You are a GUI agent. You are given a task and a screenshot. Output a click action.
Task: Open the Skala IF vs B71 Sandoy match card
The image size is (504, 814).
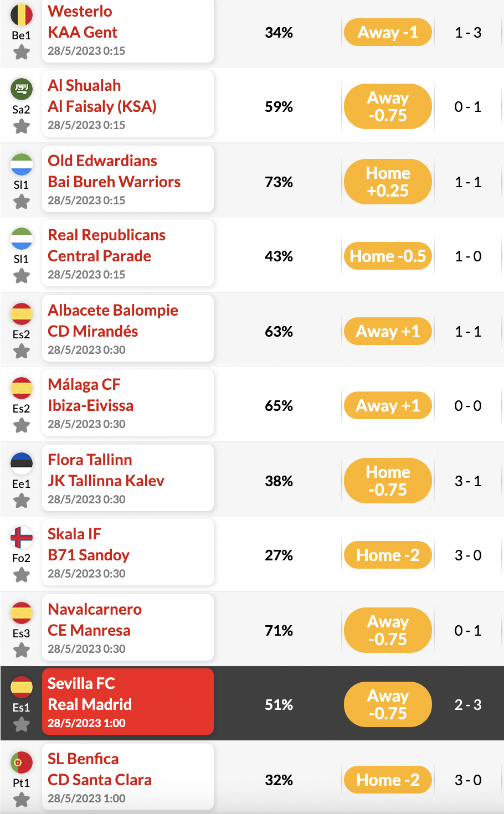(x=128, y=552)
